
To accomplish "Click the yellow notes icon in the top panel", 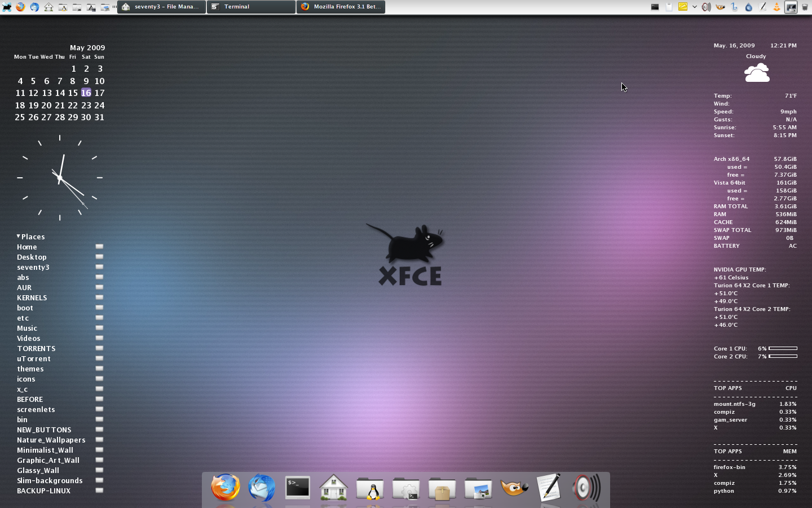I will (x=683, y=7).
